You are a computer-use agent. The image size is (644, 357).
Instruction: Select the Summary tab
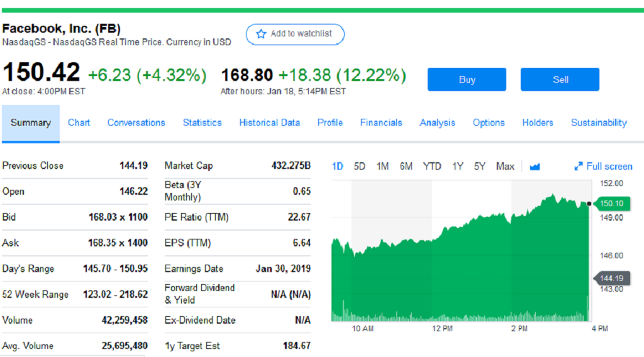[x=31, y=123]
